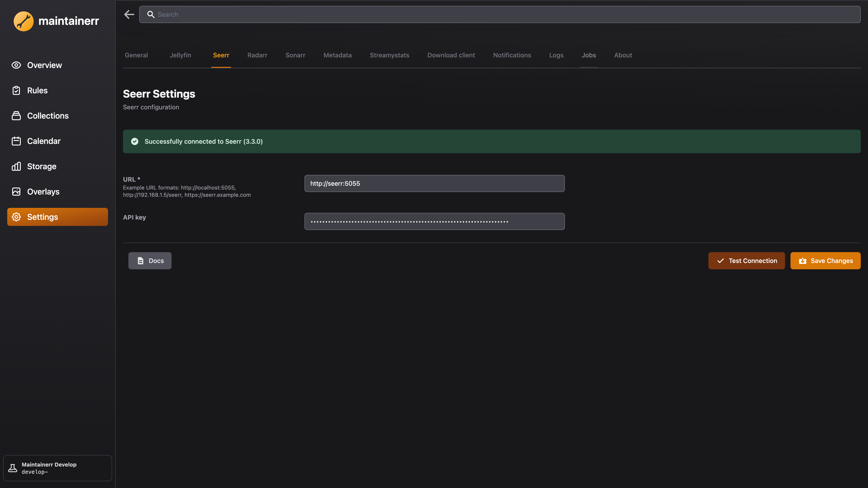Screen dimensions: 868x488
Task: Open the Radarr tab
Action: coord(257,55)
